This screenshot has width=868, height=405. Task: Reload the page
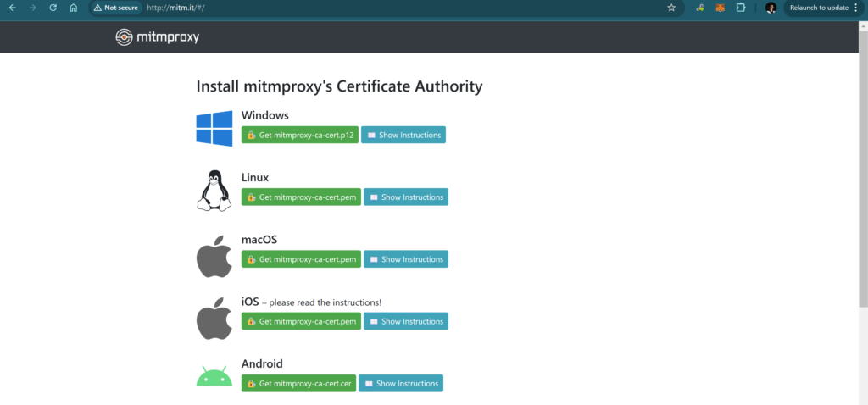pyautogui.click(x=53, y=8)
